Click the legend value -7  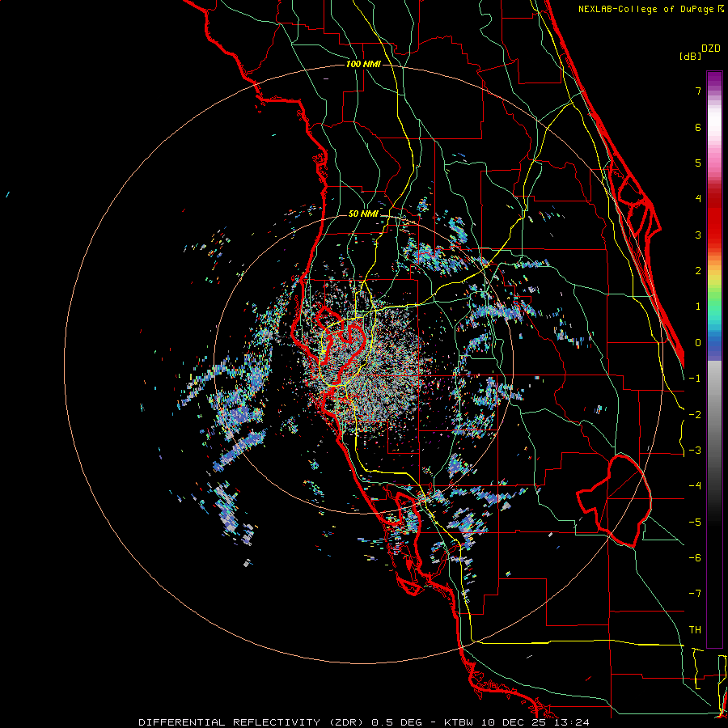pyautogui.click(x=695, y=594)
